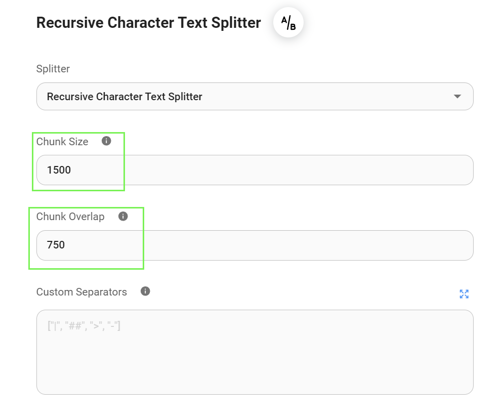The width and height of the screenshot is (504, 420).
Task: Expand the Custom Separators editor with arrows icon
Action: pos(464,294)
